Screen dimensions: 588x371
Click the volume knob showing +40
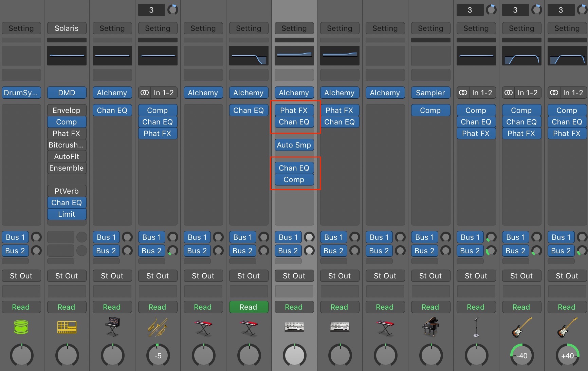point(567,355)
